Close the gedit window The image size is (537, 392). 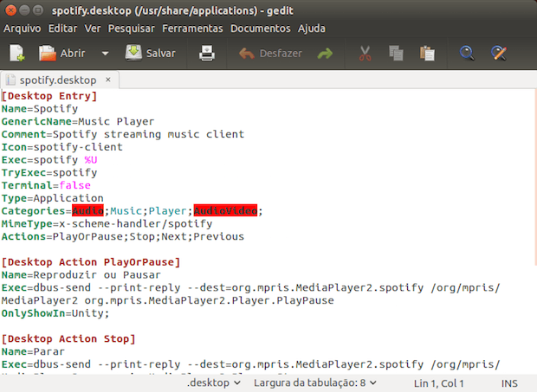(10, 10)
